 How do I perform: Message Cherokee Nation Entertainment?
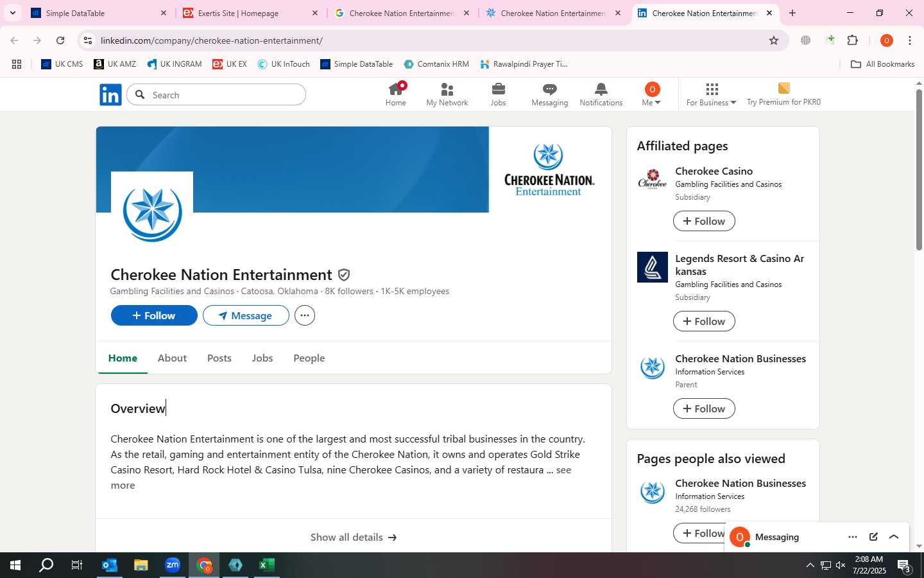point(246,315)
